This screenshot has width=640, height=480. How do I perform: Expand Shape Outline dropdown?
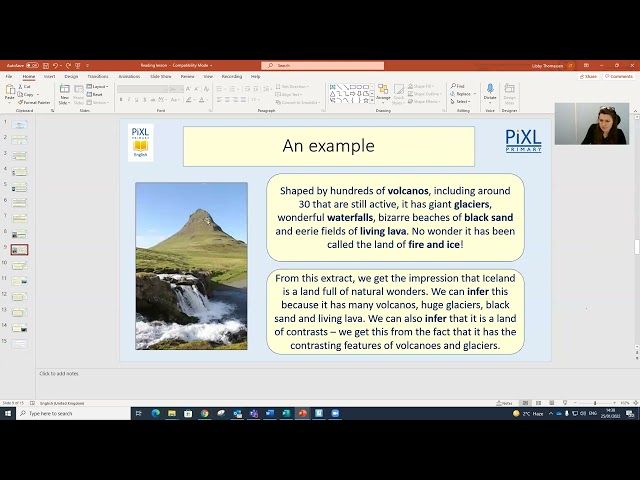tap(423, 94)
